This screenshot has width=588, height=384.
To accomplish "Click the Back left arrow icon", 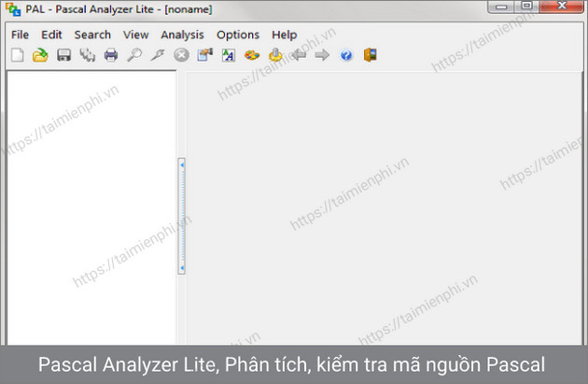I will (299, 55).
